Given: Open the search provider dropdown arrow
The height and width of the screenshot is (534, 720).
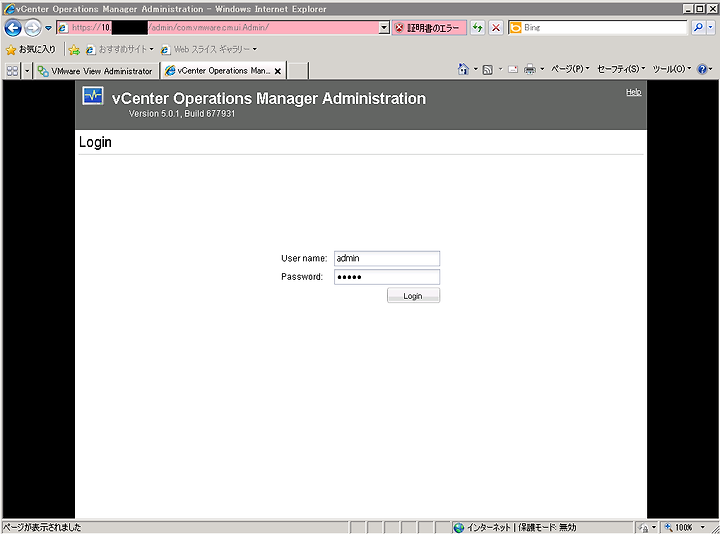Looking at the screenshot, I should click(x=710, y=28).
